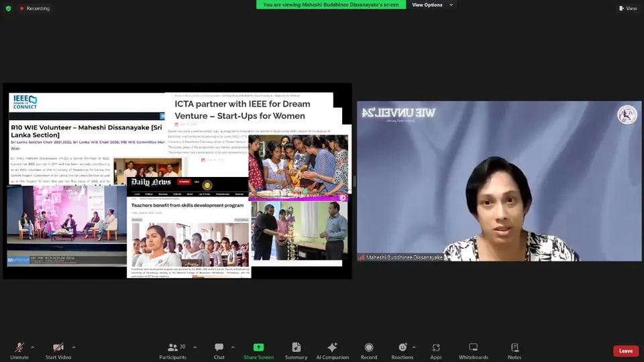Open the meeting Summary
Screen dimensions: 644x362
click(x=296, y=351)
